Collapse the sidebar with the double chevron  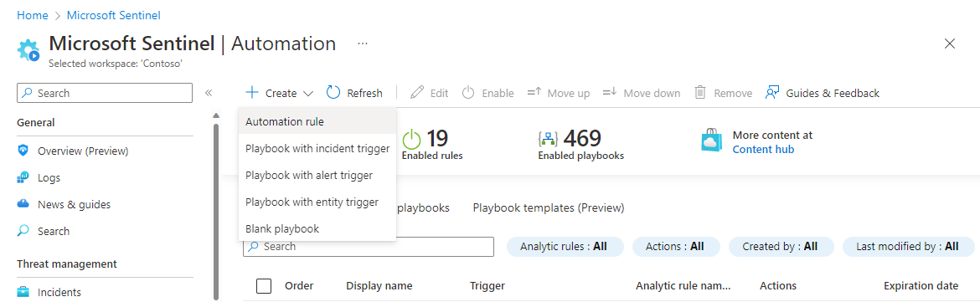coord(209,93)
